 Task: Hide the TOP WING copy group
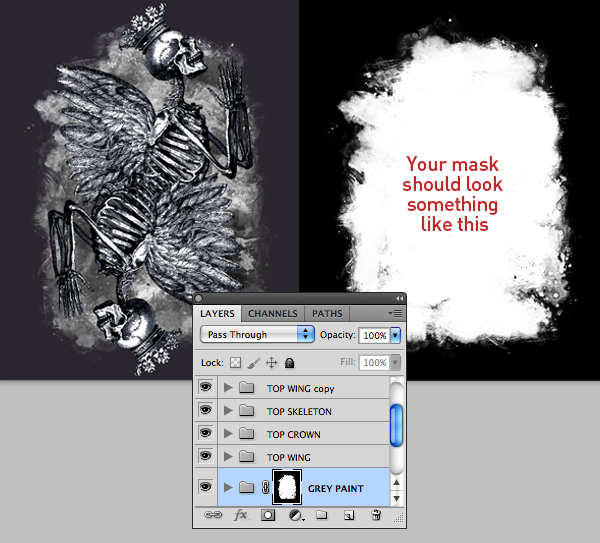pyautogui.click(x=205, y=387)
